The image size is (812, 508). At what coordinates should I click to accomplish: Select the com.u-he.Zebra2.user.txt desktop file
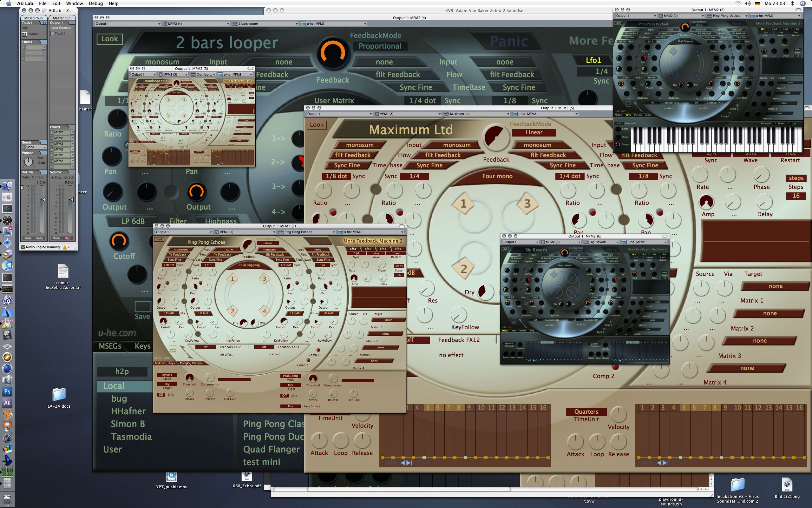[x=63, y=271]
